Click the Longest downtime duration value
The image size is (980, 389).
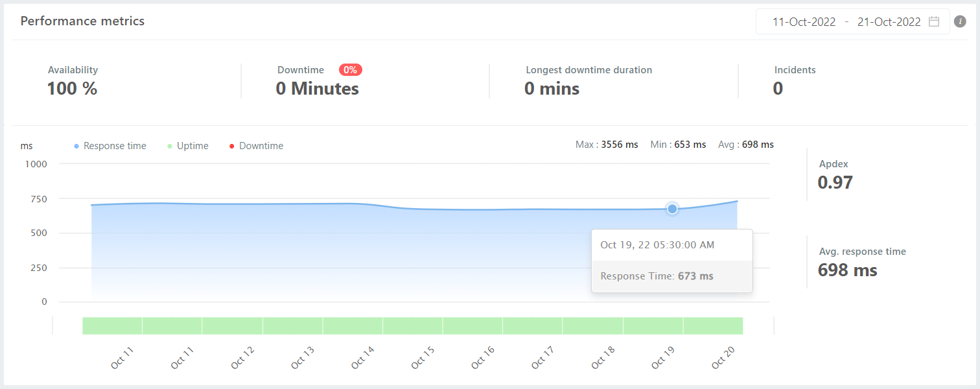(552, 89)
